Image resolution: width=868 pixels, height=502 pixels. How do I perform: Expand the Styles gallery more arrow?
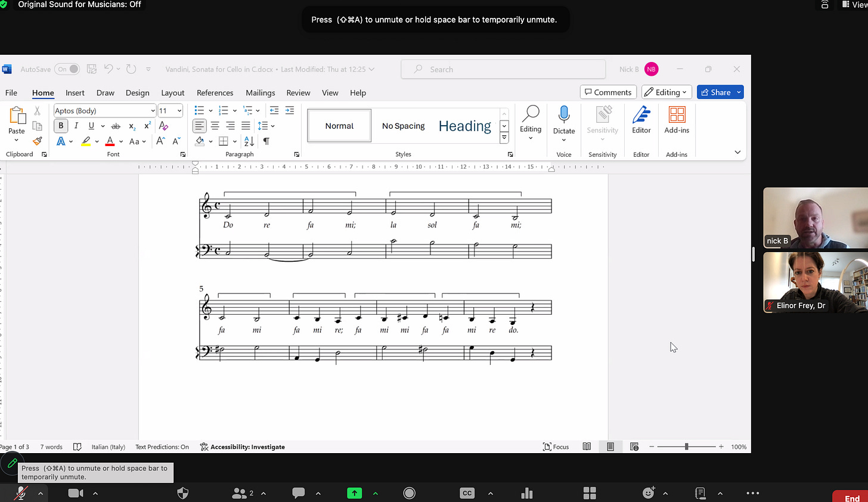[x=504, y=138]
